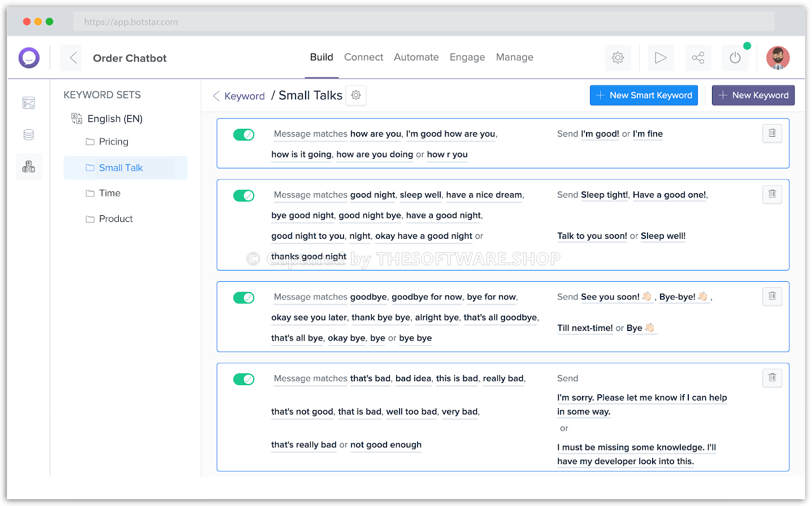812x506 pixels.
Task: Switch to the Connect tab
Action: pos(363,57)
